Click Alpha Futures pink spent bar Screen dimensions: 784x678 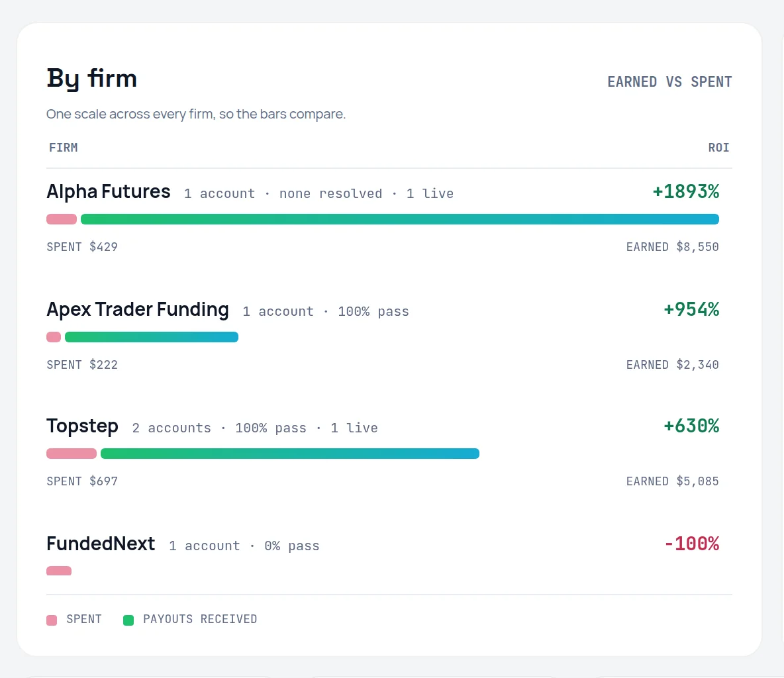(62, 219)
